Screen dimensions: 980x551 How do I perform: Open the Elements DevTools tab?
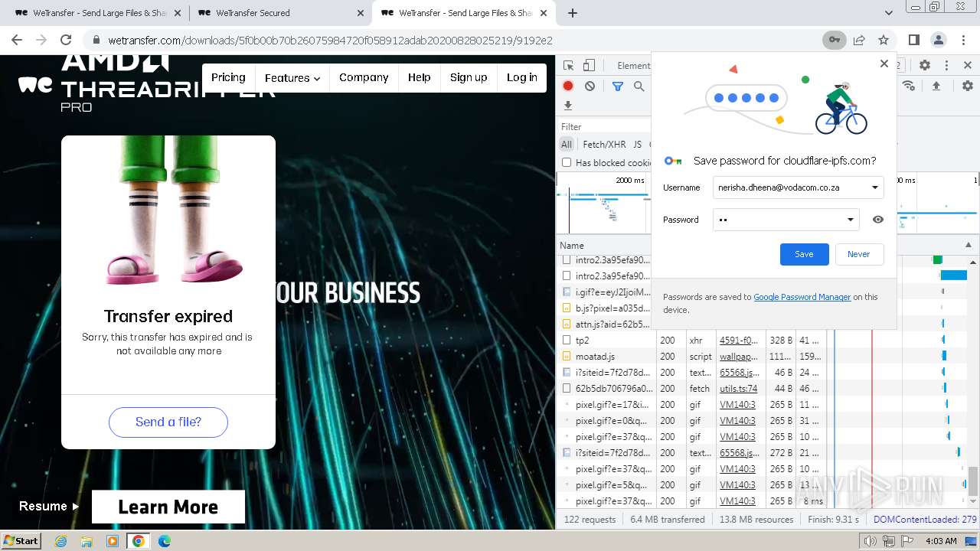634,66
